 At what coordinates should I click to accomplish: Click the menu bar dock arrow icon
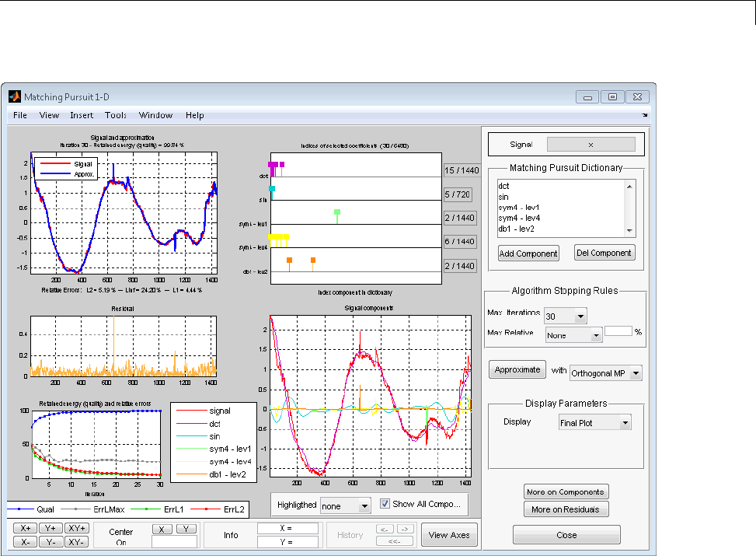644,115
